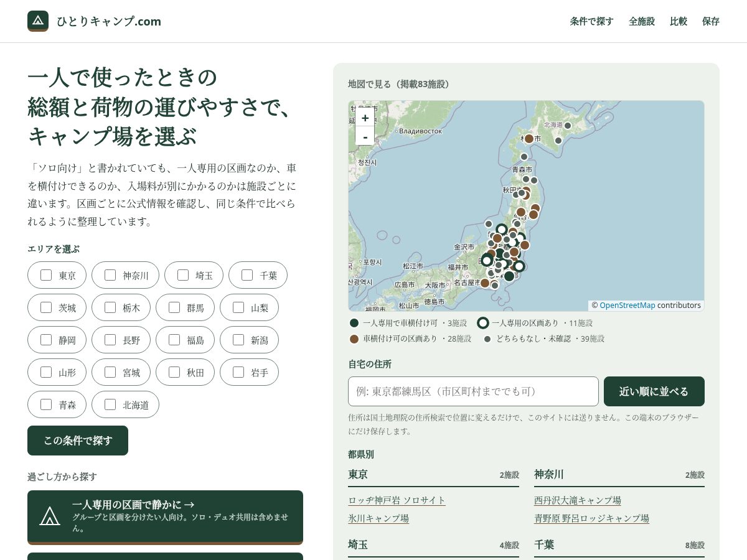Image resolution: width=747 pixels, height=560 pixels.
Task: Check the 長野 area checkbox
Action: 110,340
